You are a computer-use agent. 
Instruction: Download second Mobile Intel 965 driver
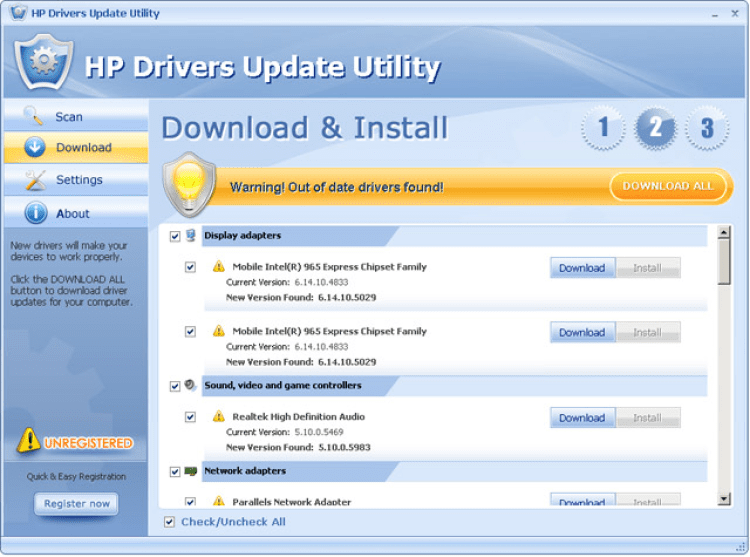click(582, 332)
